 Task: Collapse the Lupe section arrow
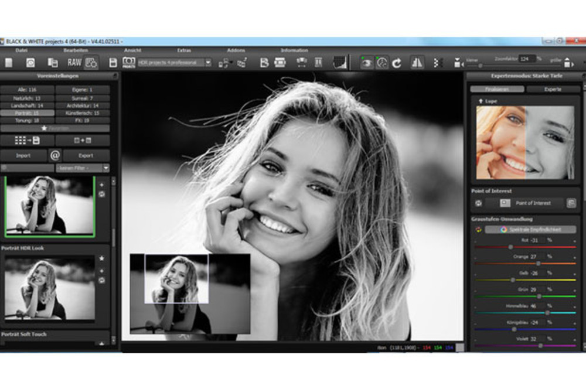[x=480, y=101]
